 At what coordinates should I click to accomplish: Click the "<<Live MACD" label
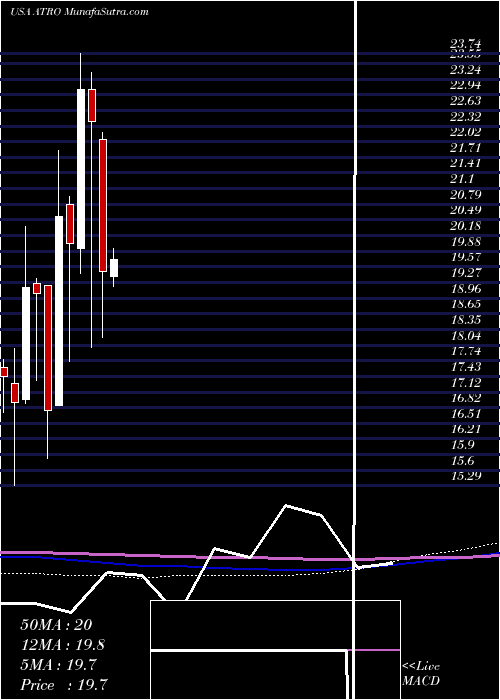(421, 673)
